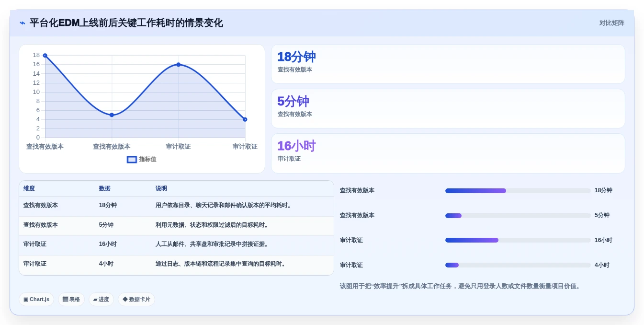
Task: Click the legend swatch for 指标值
Action: coord(132,160)
